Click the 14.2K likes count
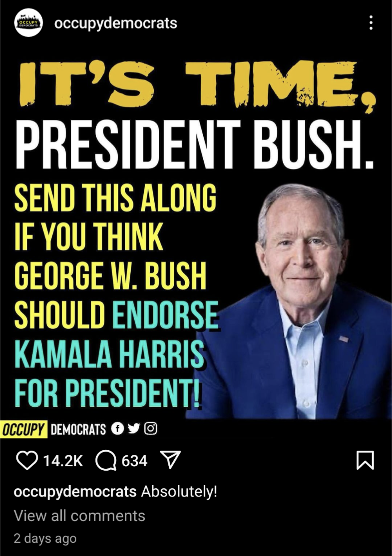This screenshot has height=556, width=392. [x=63, y=461]
